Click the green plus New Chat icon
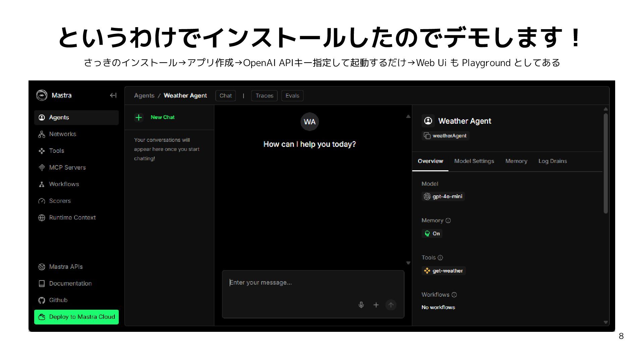The image size is (644, 362). pyautogui.click(x=139, y=118)
